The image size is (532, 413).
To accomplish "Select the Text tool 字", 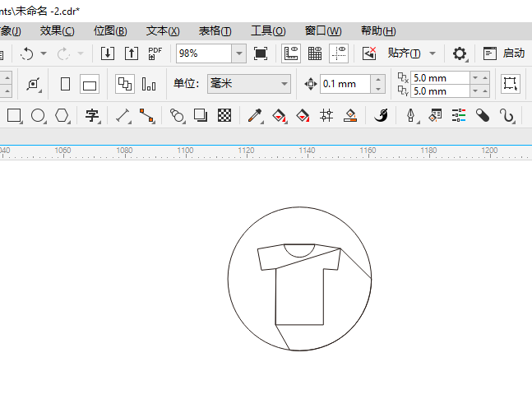I will tap(92, 116).
